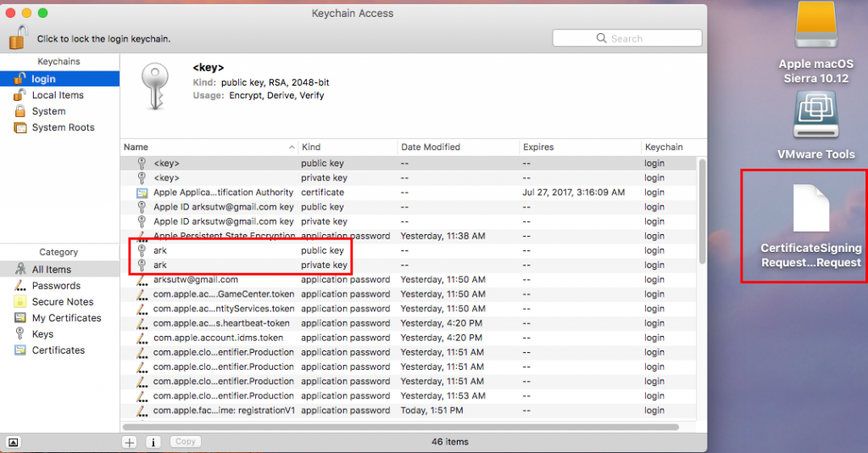Click the System Roots folder icon
Image resolution: width=868 pixels, height=453 pixels.
[20, 127]
